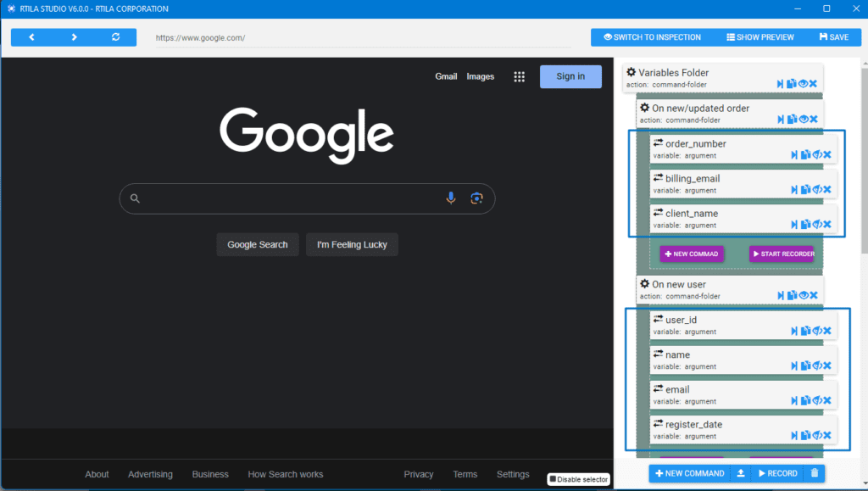Reload the page with the refresh icon

115,37
